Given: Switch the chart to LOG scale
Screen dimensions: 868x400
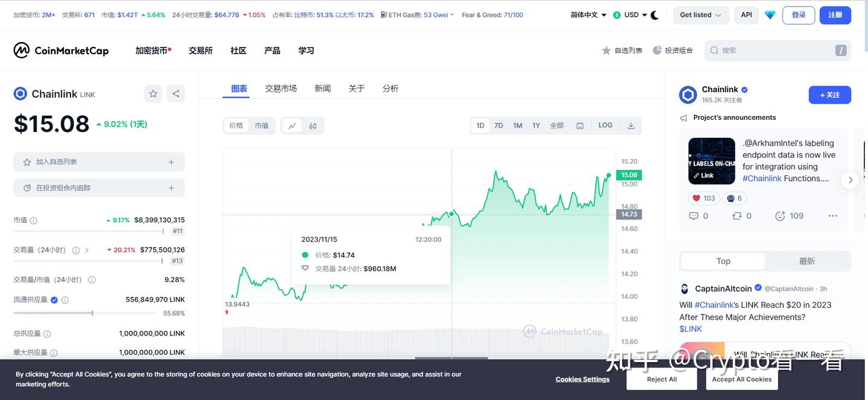Looking at the screenshot, I should pyautogui.click(x=605, y=125).
